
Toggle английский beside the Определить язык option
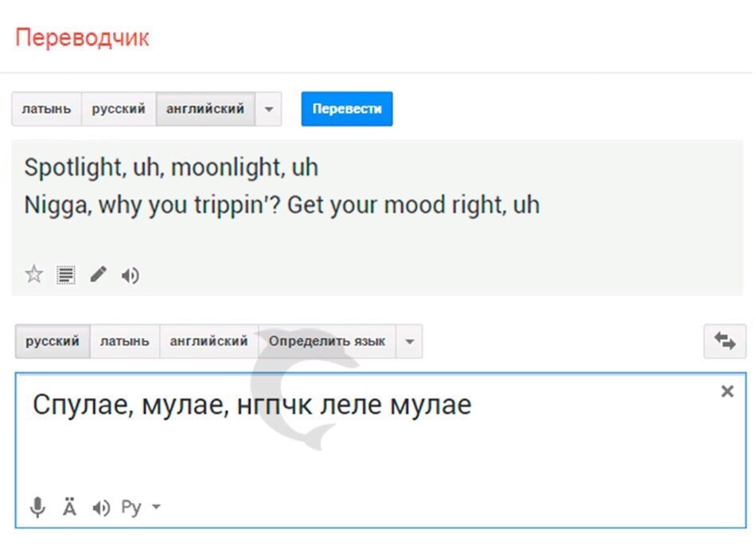[x=208, y=341]
